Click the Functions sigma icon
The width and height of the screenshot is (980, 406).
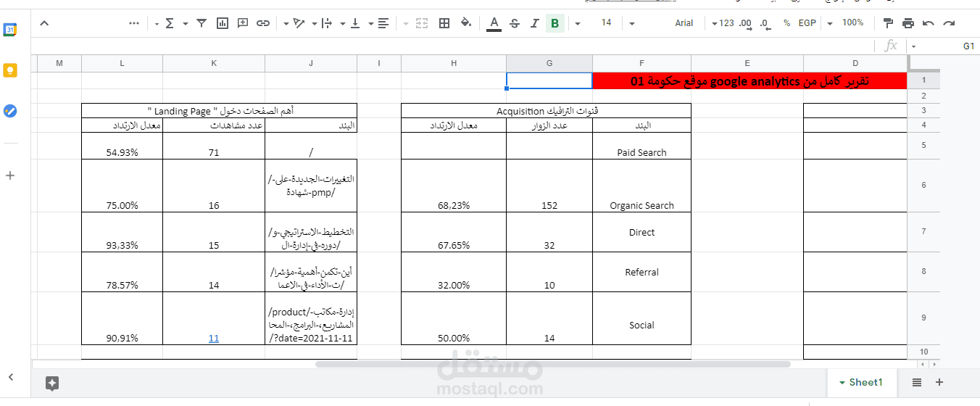click(x=170, y=23)
